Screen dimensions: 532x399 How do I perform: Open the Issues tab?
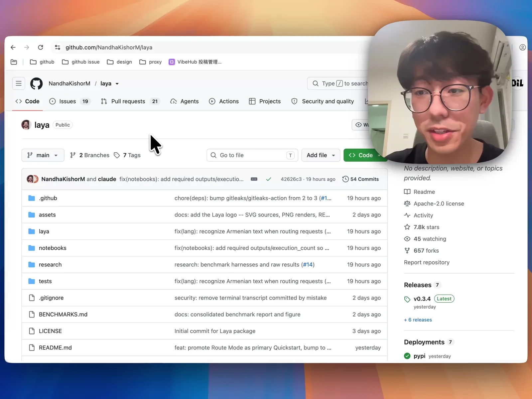tap(69, 101)
